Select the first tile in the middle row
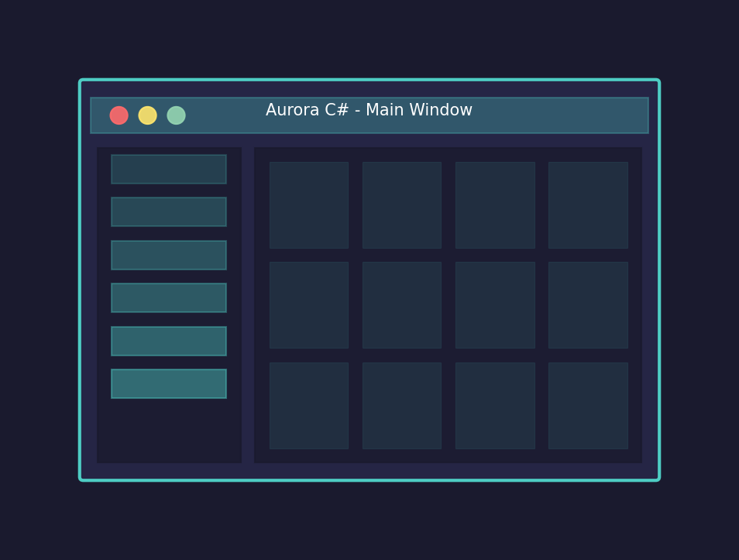Viewport: 739px width, 560px height. pos(308,304)
